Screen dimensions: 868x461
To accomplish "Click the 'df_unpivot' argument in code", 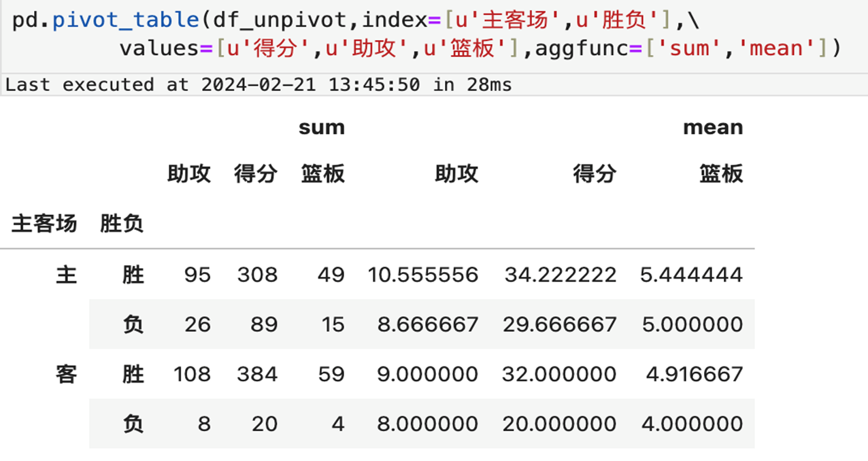I will click(280, 20).
